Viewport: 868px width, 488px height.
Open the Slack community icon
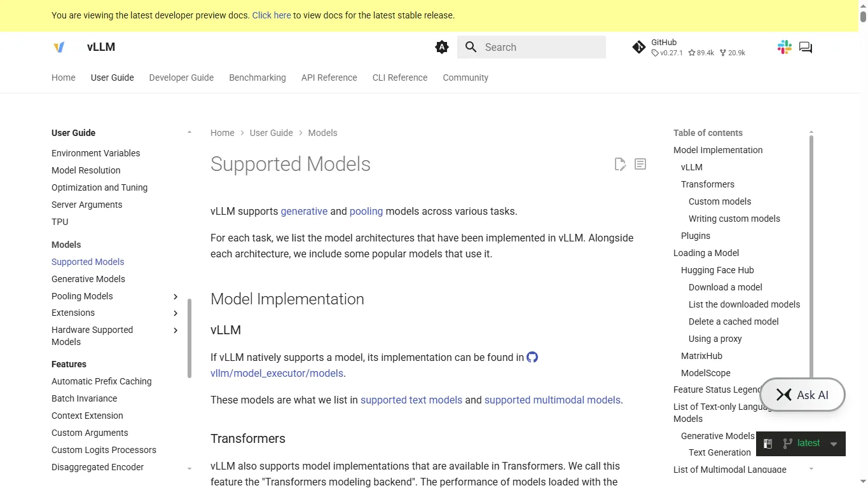click(785, 47)
